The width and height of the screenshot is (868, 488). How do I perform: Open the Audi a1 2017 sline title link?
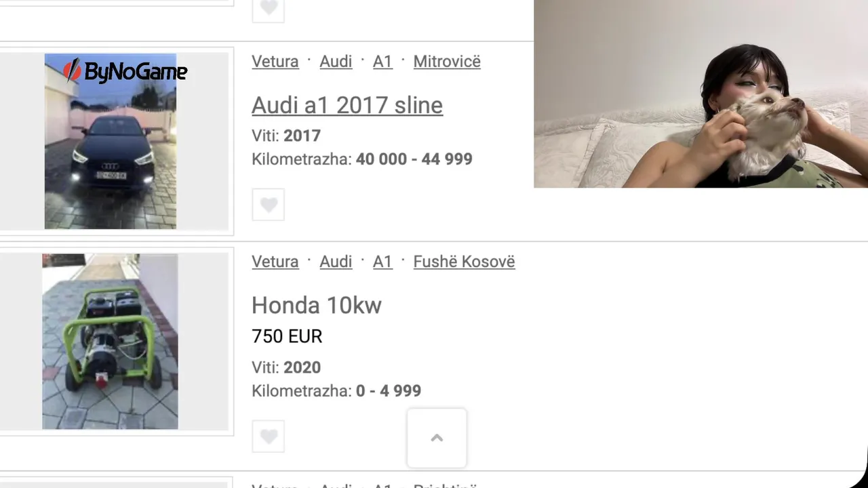coord(347,105)
